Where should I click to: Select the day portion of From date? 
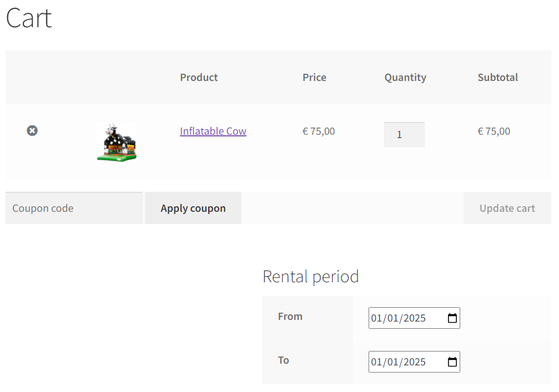[x=377, y=318]
